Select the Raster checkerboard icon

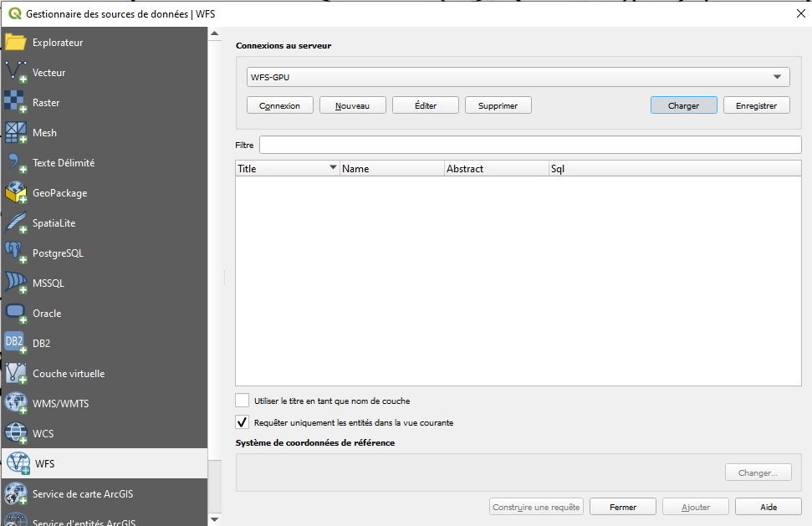[x=16, y=103]
